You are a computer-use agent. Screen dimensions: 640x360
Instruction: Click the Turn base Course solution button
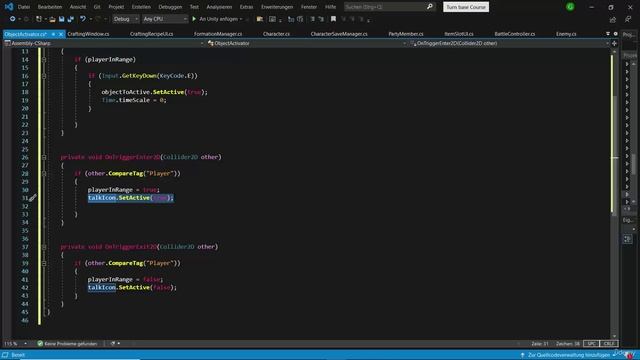pos(466,7)
